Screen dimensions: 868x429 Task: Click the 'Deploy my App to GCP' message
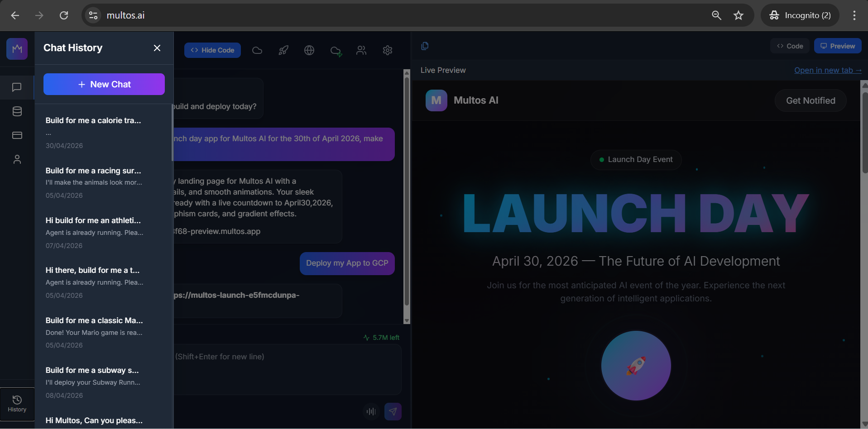point(347,263)
